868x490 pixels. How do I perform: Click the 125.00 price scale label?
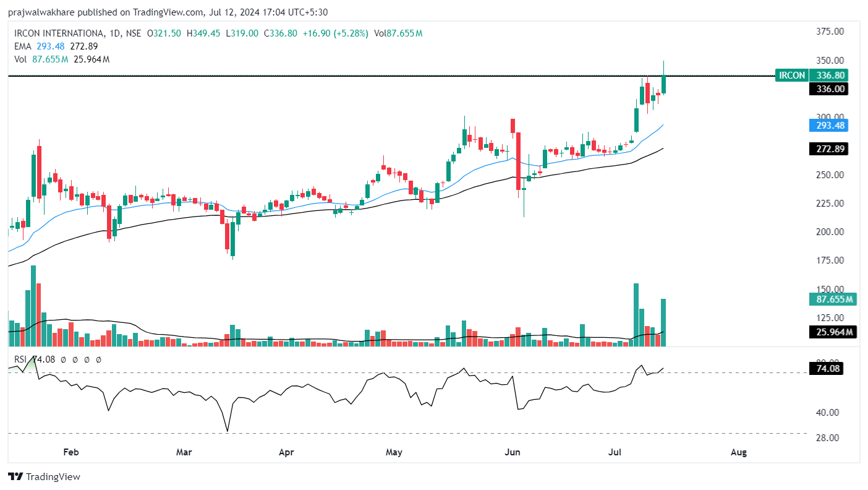click(830, 317)
